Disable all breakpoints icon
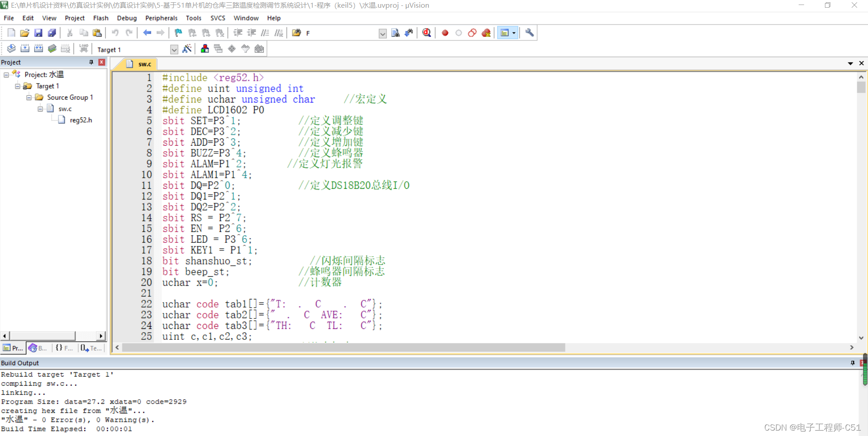 (472, 33)
